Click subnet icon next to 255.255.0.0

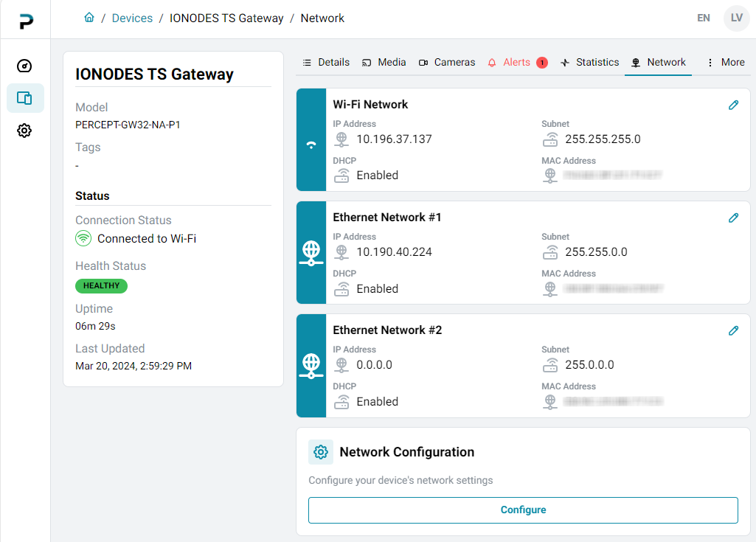click(x=550, y=252)
